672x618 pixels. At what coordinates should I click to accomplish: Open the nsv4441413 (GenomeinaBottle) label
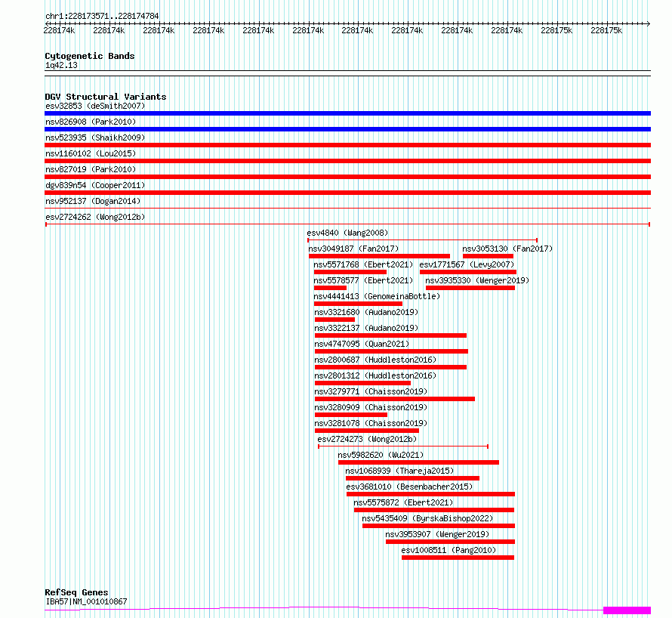click(377, 296)
